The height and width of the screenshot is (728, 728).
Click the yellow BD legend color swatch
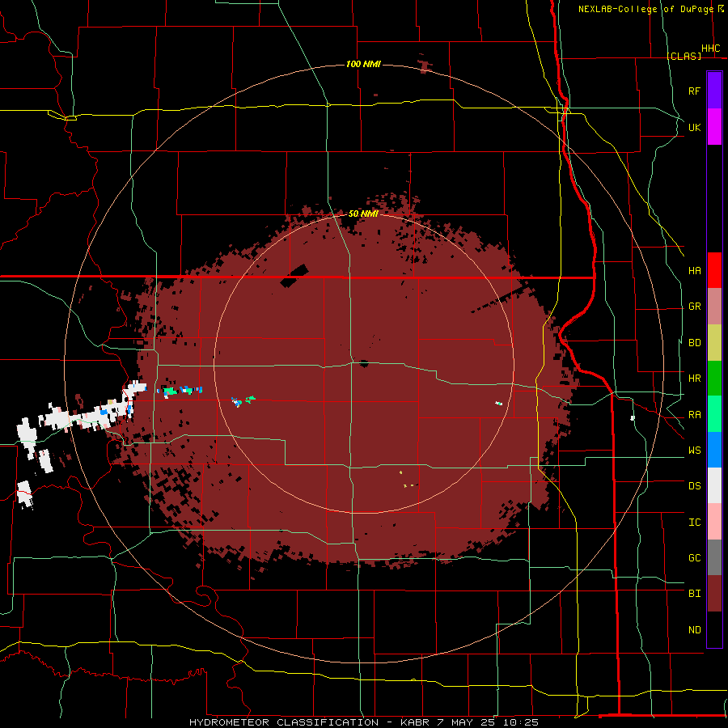[x=714, y=343]
